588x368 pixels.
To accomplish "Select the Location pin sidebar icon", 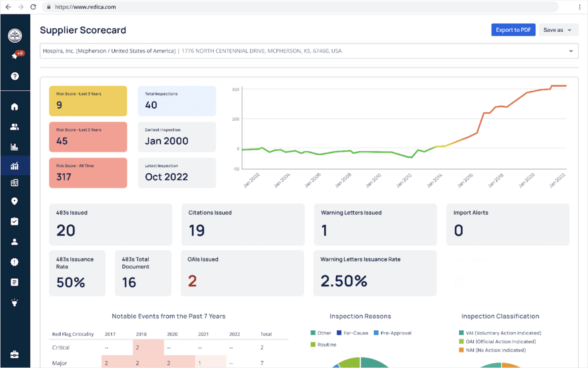I will pos(14,201).
